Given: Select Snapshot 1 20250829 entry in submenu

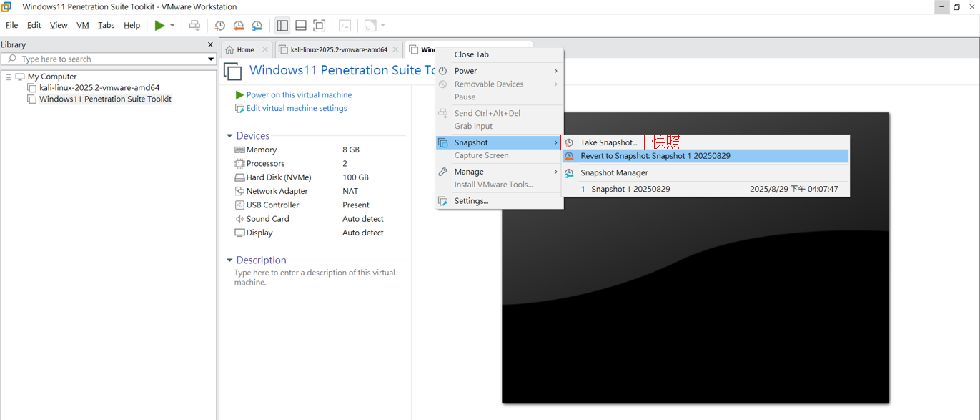Looking at the screenshot, I should tap(630, 190).
